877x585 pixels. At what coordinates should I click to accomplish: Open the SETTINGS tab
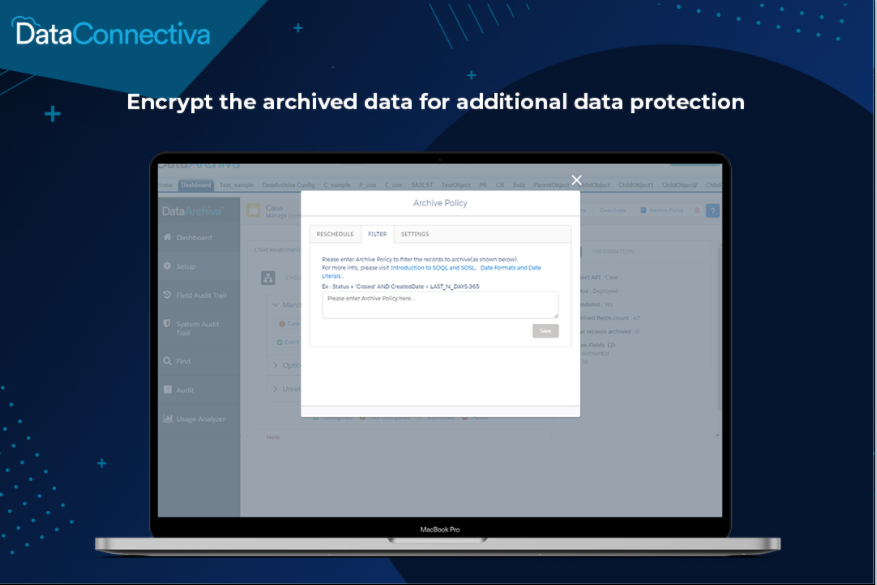(x=415, y=234)
